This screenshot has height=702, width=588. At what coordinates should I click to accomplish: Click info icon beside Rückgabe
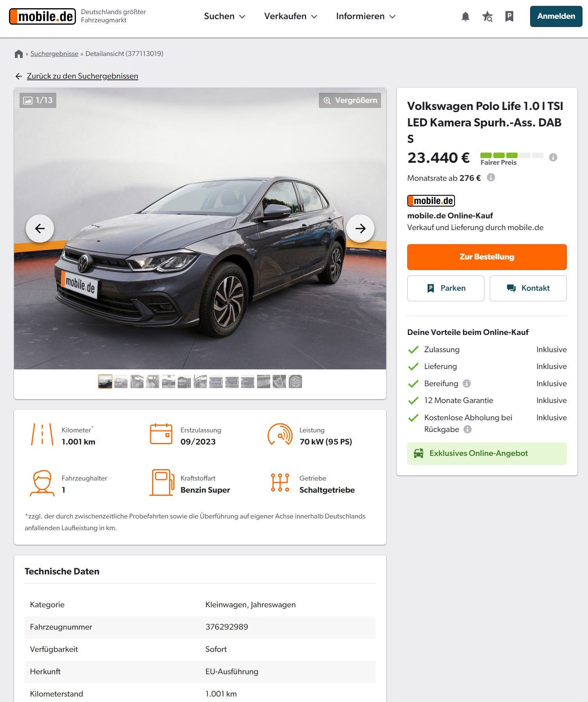(467, 429)
